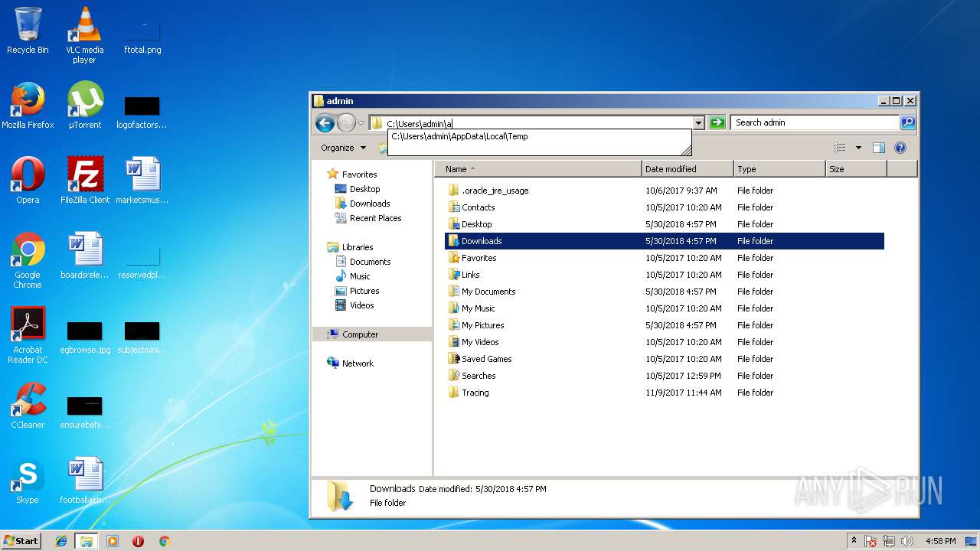This screenshot has height=551, width=980.
Task: Click the search magnifier icon
Action: click(x=907, y=122)
